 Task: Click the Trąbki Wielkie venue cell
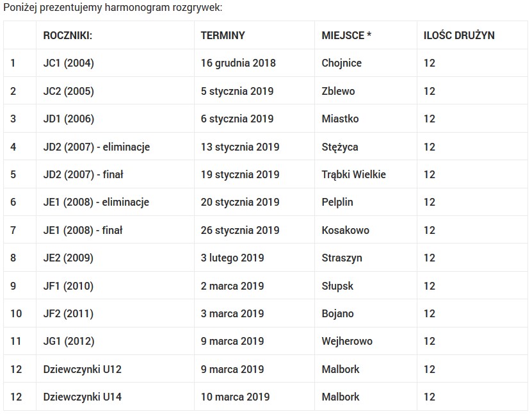coord(353,174)
